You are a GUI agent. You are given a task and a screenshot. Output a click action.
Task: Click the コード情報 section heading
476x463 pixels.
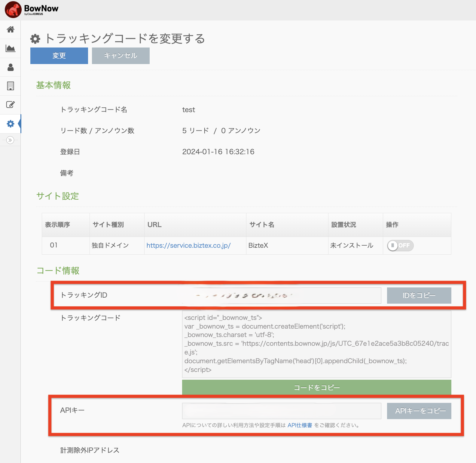click(58, 271)
